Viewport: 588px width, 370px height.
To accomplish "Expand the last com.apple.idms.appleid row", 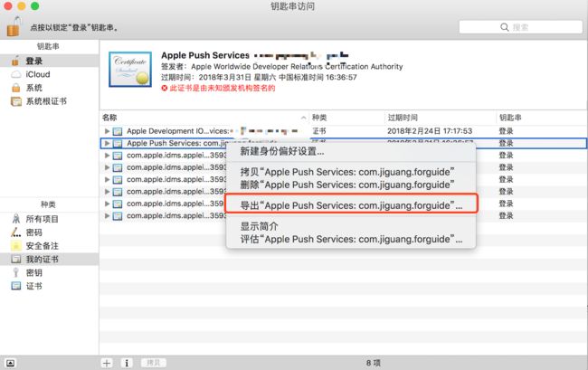I will pyautogui.click(x=107, y=216).
